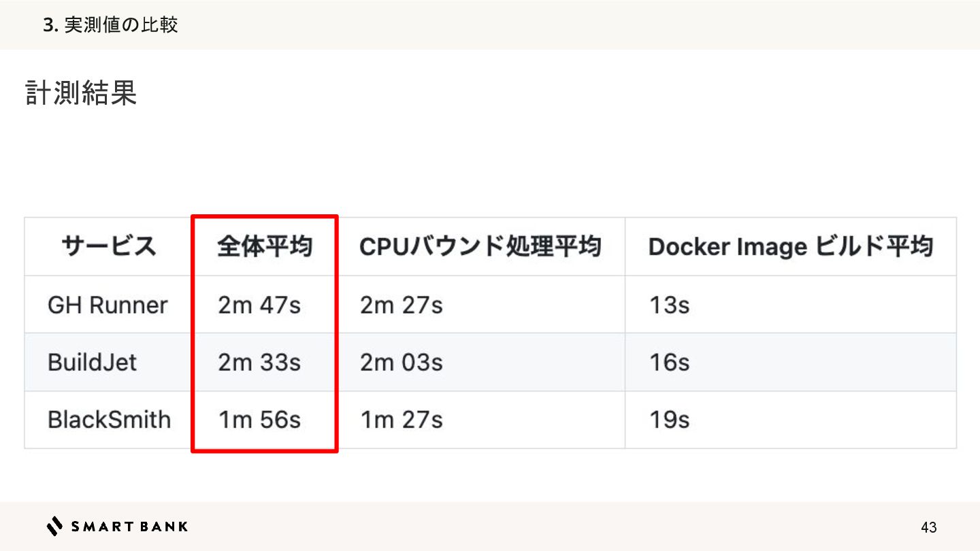Screen dimensions: 980x551
Task: Click the 2m 27s CPU-bound cell
Action: point(402,305)
